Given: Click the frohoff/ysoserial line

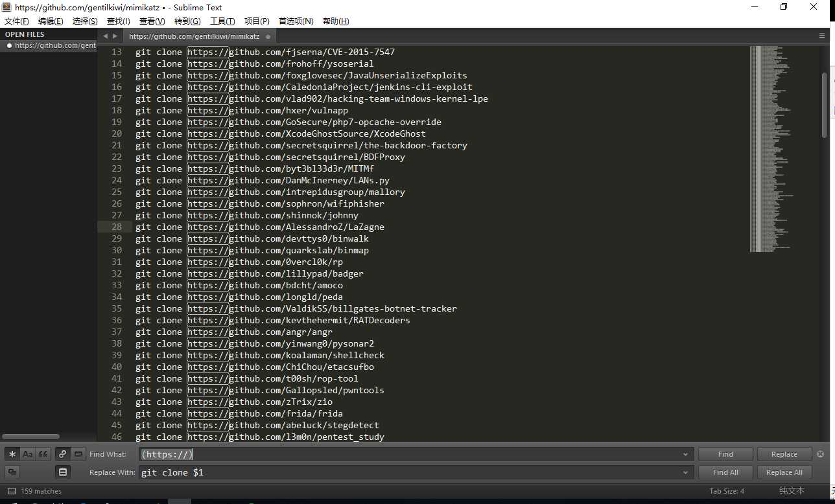Looking at the screenshot, I should click(x=255, y=63).
